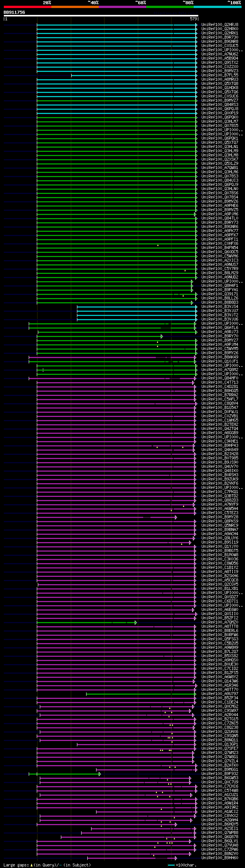Click the red ~20% identity legend segment
The width and height of the screenshot is (245, 868).
click(27, 7)
